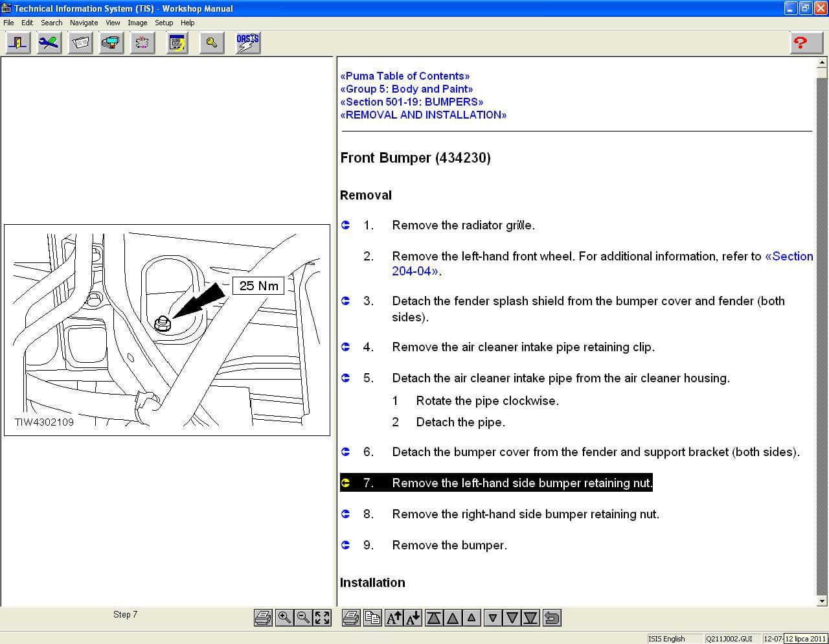Click the 12 lipca 2011 date tooltip

click(806, 639)
